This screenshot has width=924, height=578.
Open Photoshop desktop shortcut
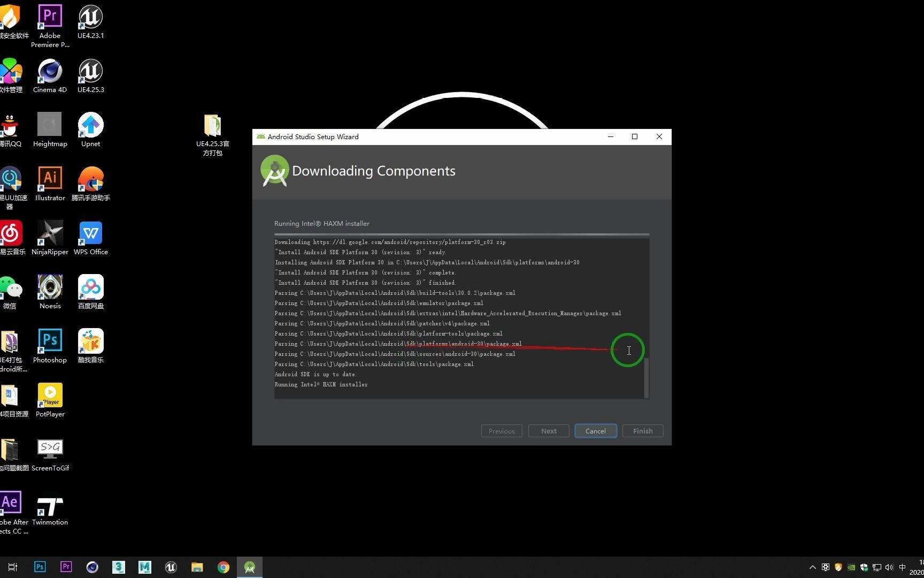[x=50, y=346]
